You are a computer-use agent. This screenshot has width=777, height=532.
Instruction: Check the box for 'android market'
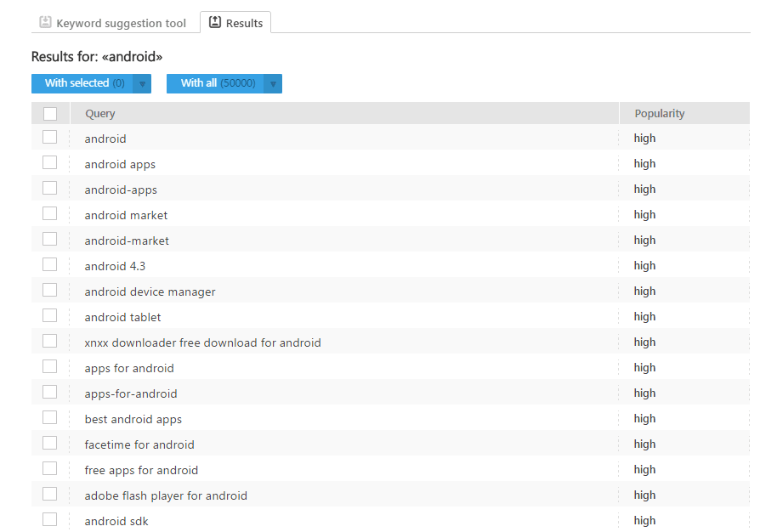pos(49,213)
